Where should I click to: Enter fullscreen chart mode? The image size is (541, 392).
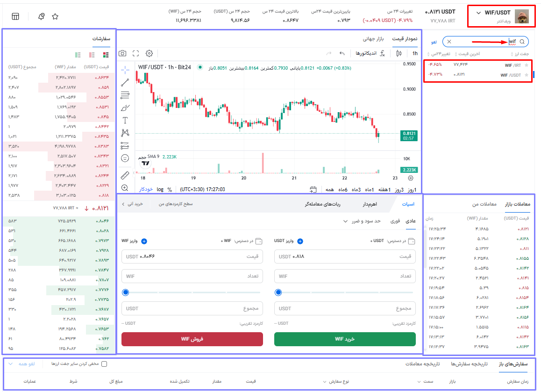136,54
